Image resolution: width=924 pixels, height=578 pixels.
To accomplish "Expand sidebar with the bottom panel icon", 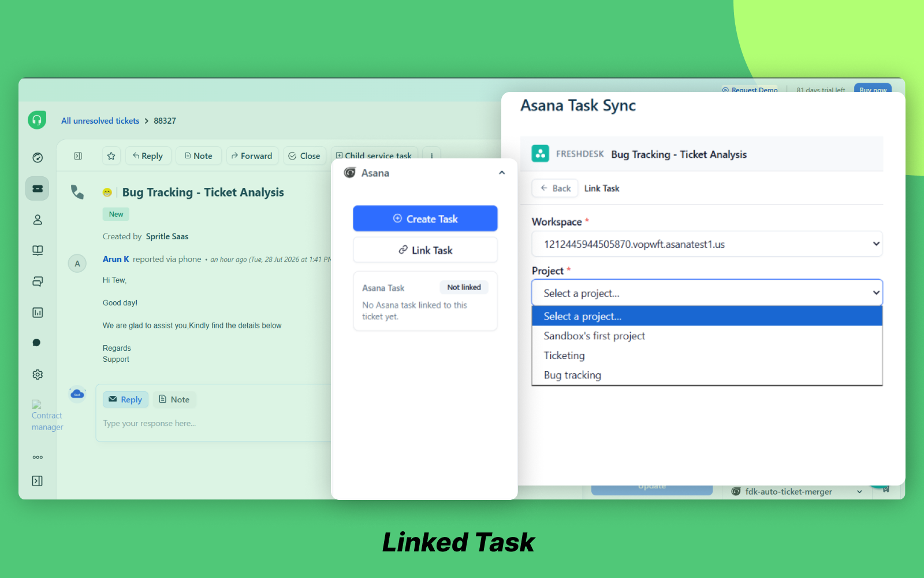I will pyautogui.click(x=38, y=481).
